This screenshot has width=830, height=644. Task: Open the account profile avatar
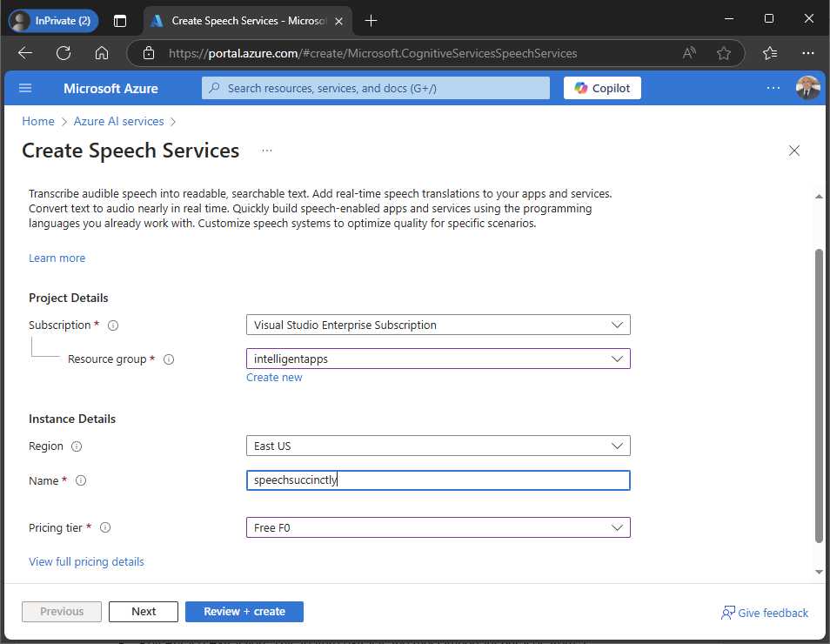807,88
